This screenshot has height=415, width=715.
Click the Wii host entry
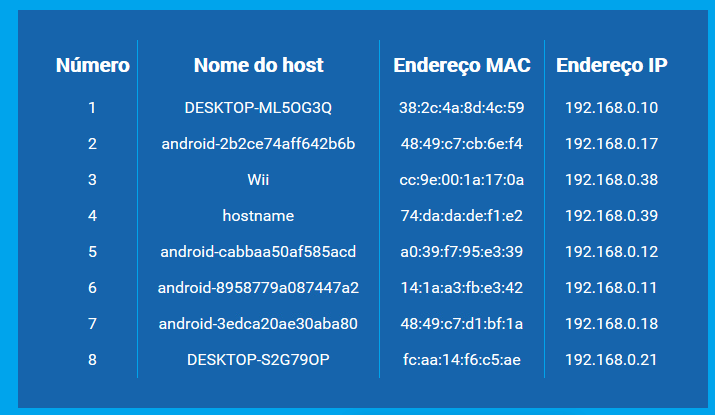(x=258, y=180)
